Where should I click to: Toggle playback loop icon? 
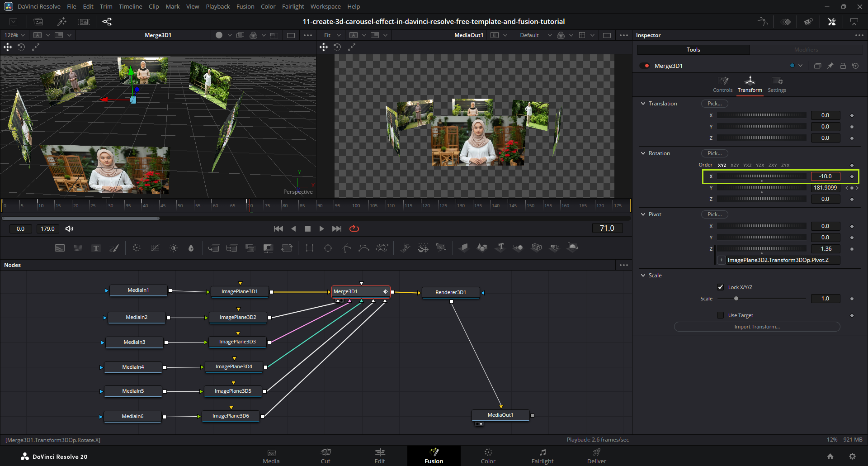(354, 228)
